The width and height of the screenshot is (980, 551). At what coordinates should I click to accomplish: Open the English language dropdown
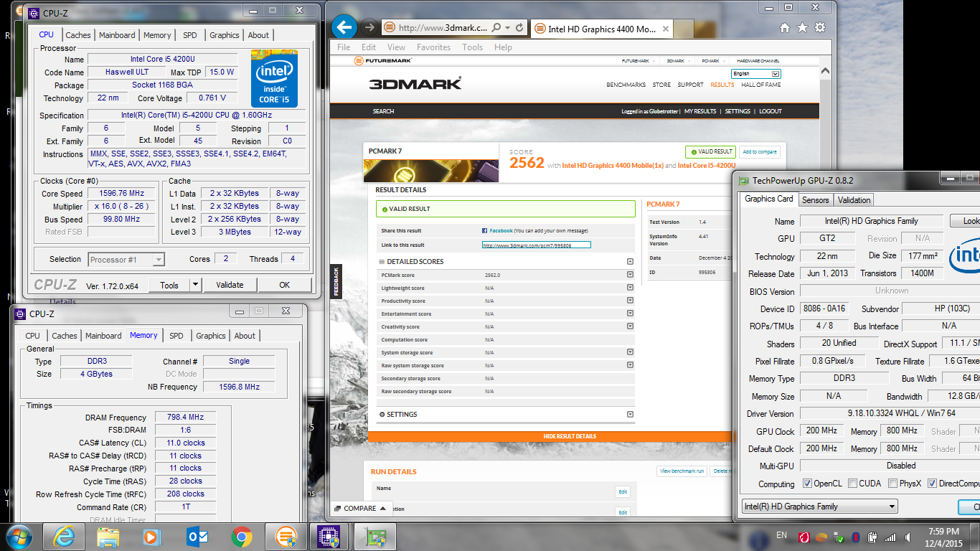tap(756, 74)
